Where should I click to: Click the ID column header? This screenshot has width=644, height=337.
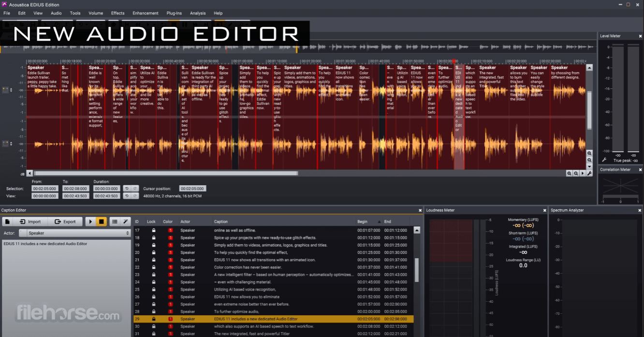point(137,221)
